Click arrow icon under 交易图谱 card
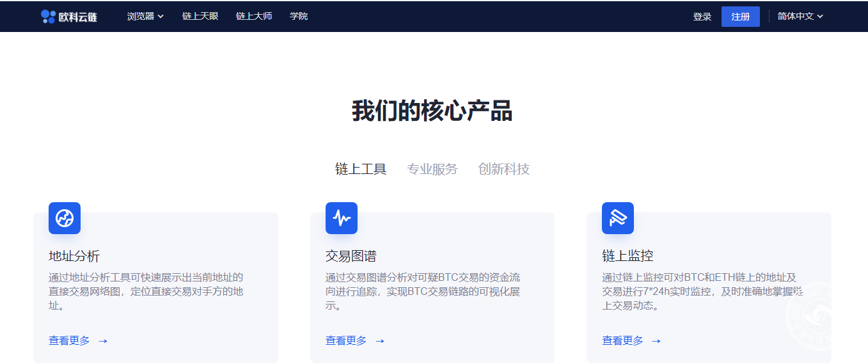This screenshot has height=364, width=868. [x=380, y=341]
